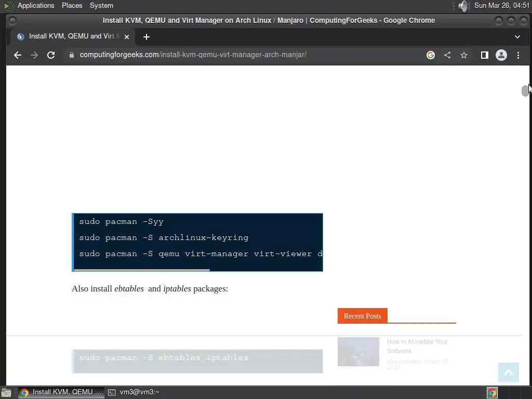Click the show desktop icon in taskbar
This screenshot has height=399, width=532.
(x=6, y=393)
